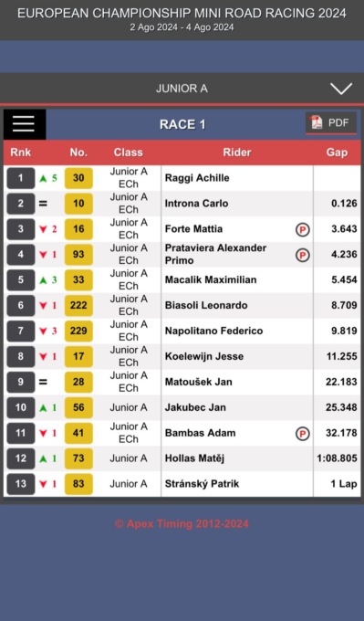Open the JUNIOR A class selector bar
This screenshot has width=364, height=621.
tap(182, 88)
